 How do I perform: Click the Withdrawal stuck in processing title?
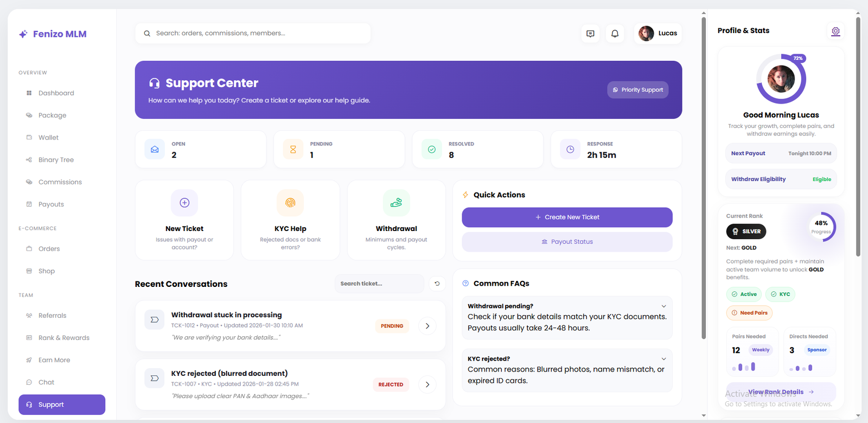click(227, 315)
